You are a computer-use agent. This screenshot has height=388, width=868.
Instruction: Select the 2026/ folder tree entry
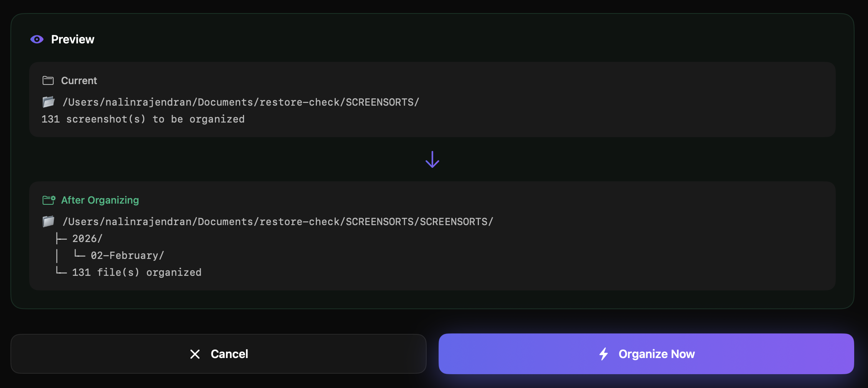click(87, 239)
